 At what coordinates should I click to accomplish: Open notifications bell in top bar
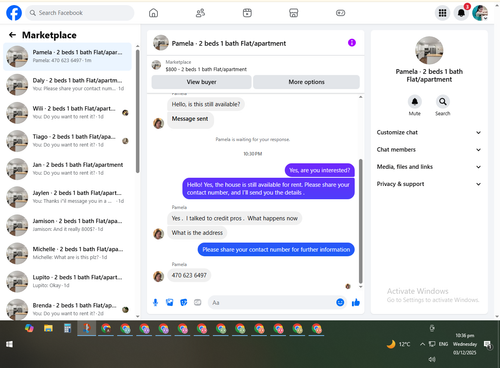pyautogui.click(x=461, y=13)
